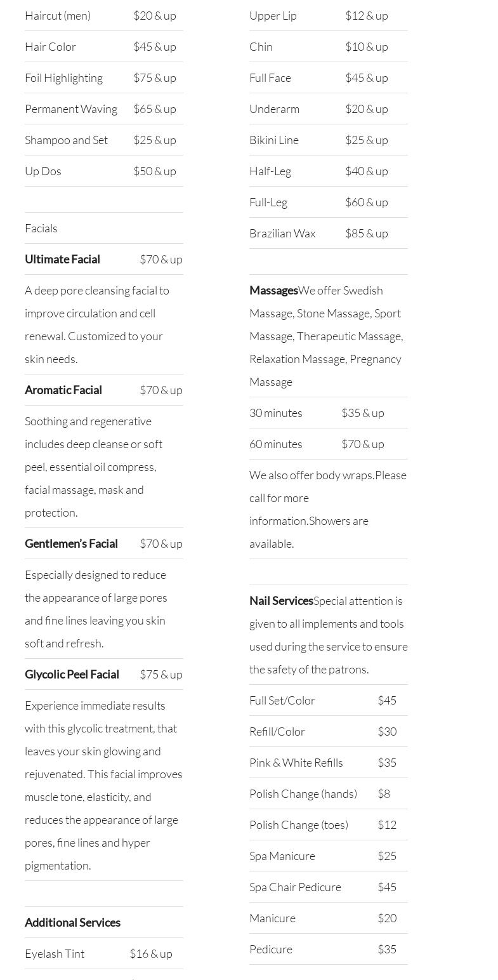Select the Haircut (men) row label
The height and width of the screenshot is (980, 498).
pos(58,15)
